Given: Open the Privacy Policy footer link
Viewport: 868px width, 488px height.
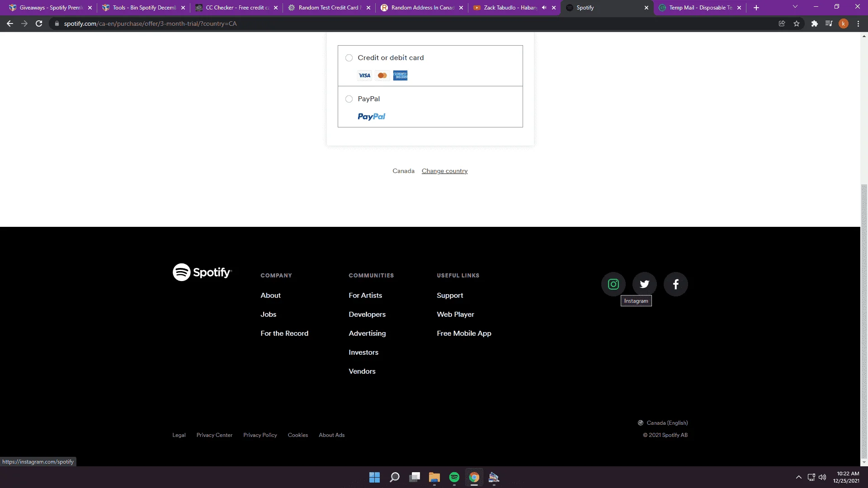Looking at the screenshot, I should (x=260, y=435).
